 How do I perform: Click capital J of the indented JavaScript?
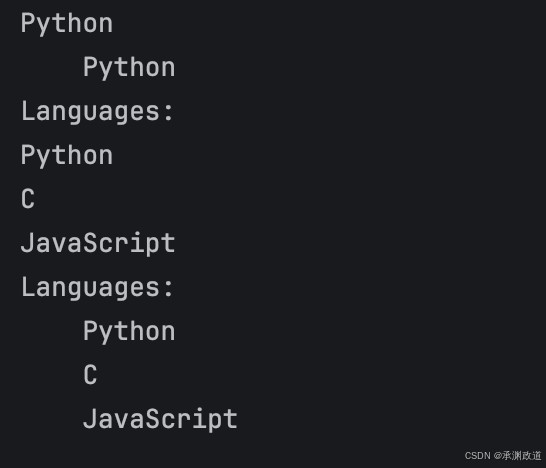click(89, 418)
